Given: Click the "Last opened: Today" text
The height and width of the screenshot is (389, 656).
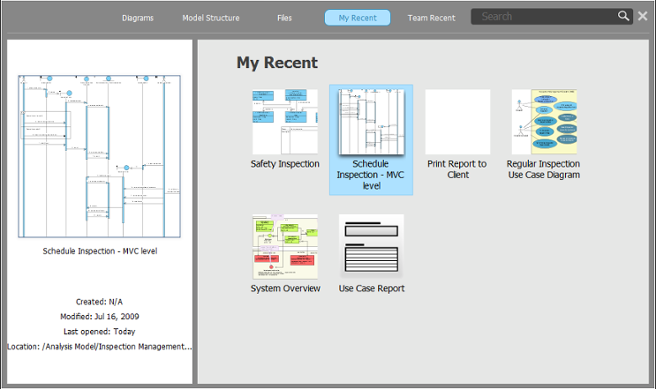Looking at the screenshot, I should pyautogui.click(x=99, y=332).
